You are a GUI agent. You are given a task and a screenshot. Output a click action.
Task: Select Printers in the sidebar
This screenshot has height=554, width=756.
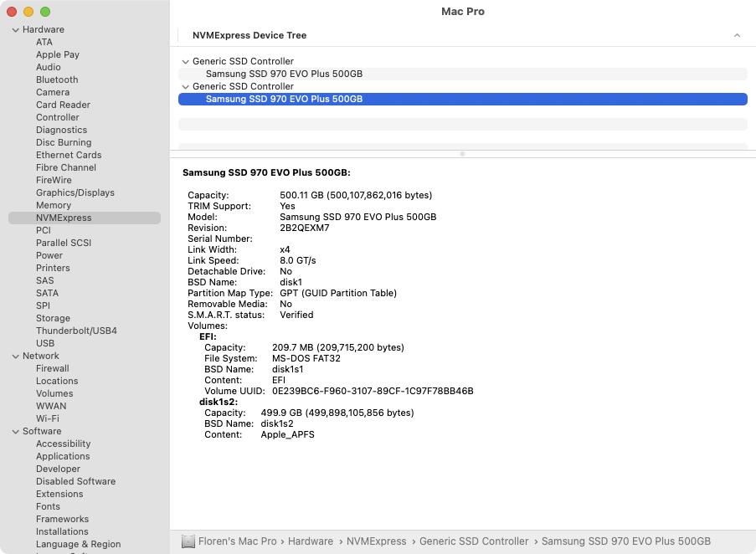pyautogui.click(x=53, y=268)
